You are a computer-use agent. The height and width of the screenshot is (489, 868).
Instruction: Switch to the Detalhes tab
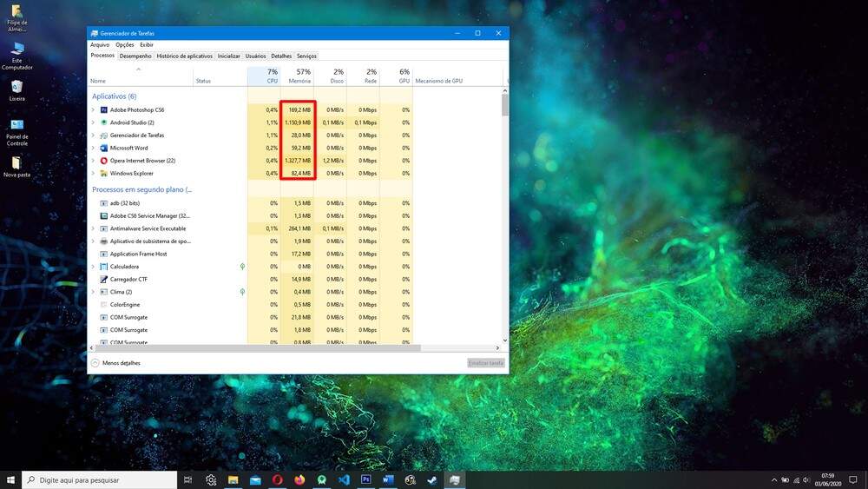pyautogui.click(x=281, y=56)
